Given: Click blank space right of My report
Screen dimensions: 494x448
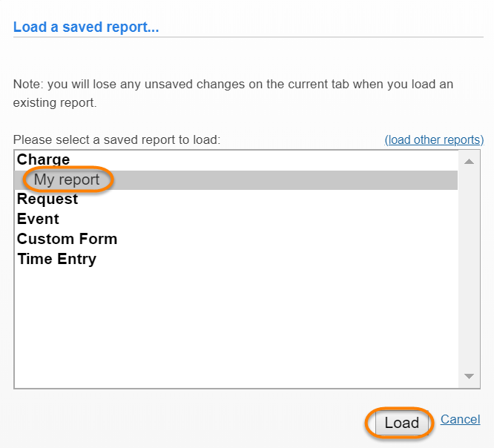Looking at the screenshot, I should 297,179.
